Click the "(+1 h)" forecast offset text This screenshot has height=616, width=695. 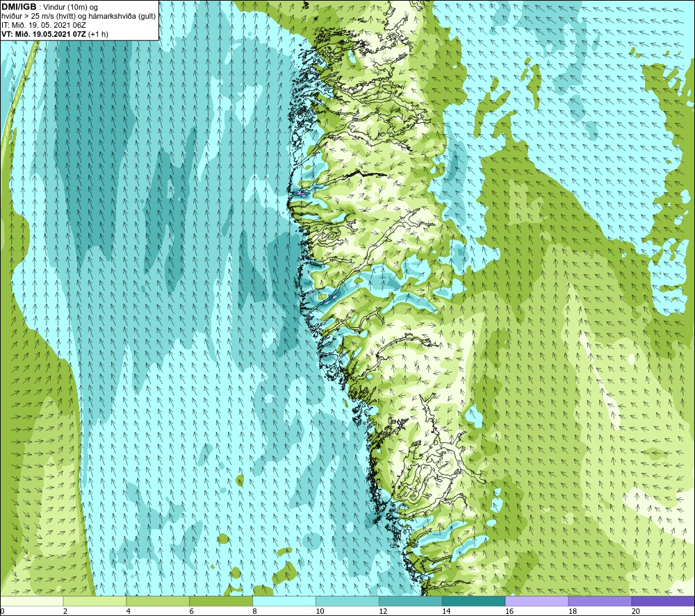(x=99, y=34)
